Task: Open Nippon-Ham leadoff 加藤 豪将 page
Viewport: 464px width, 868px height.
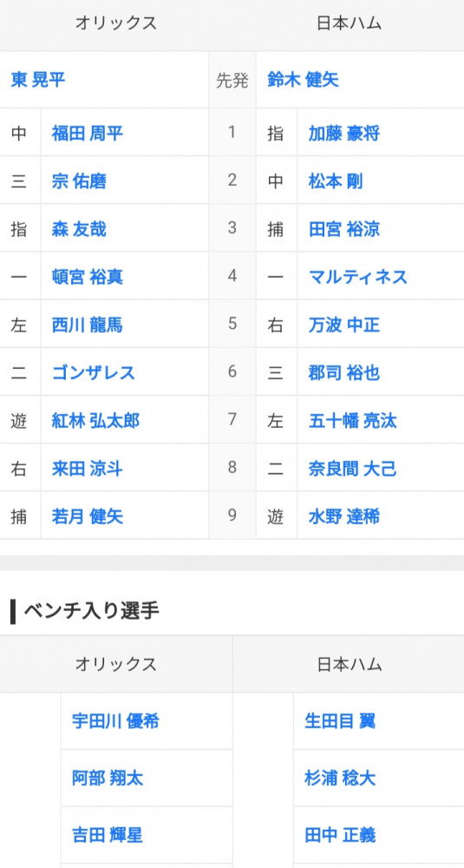Action: [x=344, y=133]
